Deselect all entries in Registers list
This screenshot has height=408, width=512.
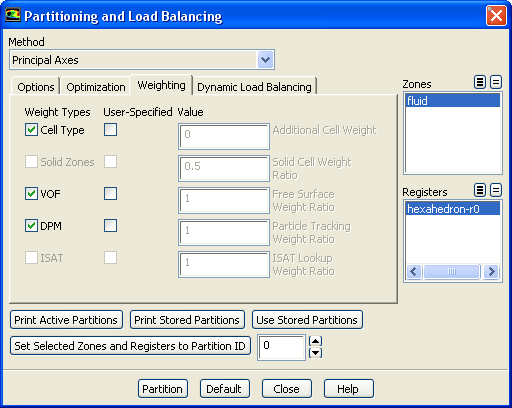point(496,190)
